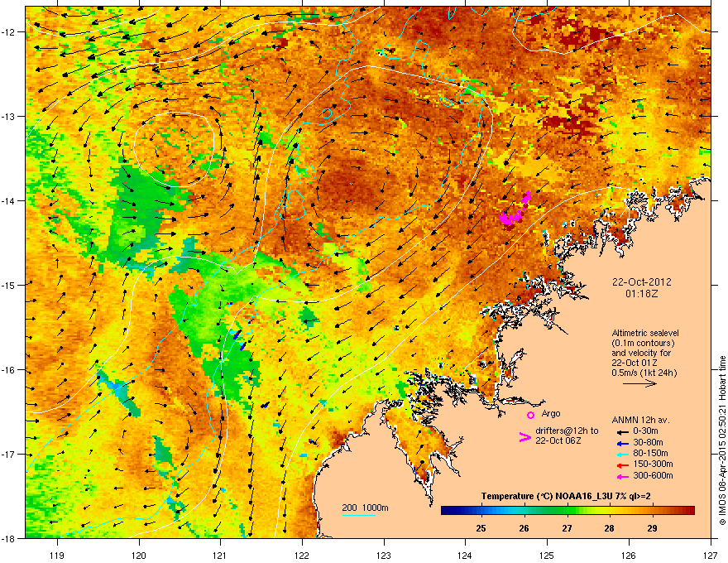Viewport: 728px width, 563px height.
Task: Click longitude axis label 127
Action: coord(711,555)
